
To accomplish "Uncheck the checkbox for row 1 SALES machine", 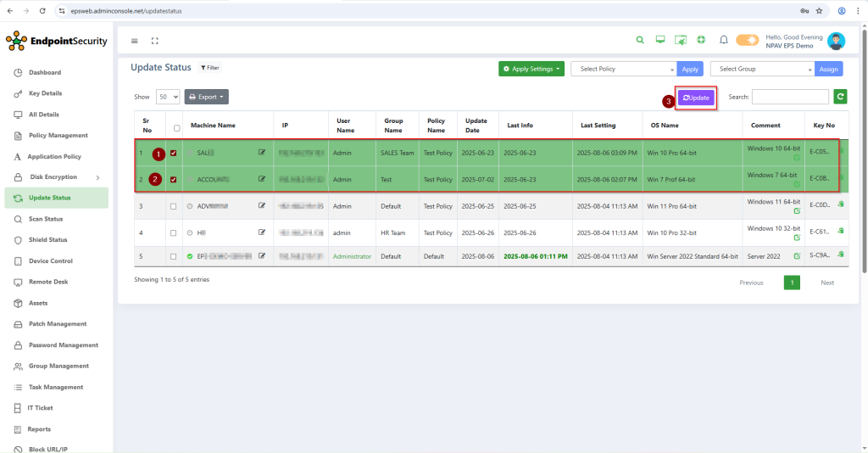I will click(173, 154).
